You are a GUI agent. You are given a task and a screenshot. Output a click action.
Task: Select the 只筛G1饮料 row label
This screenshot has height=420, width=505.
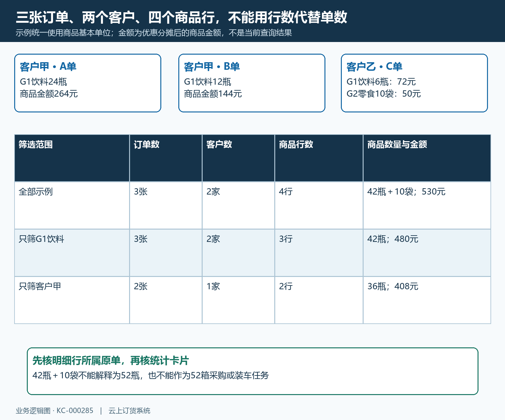41,239
